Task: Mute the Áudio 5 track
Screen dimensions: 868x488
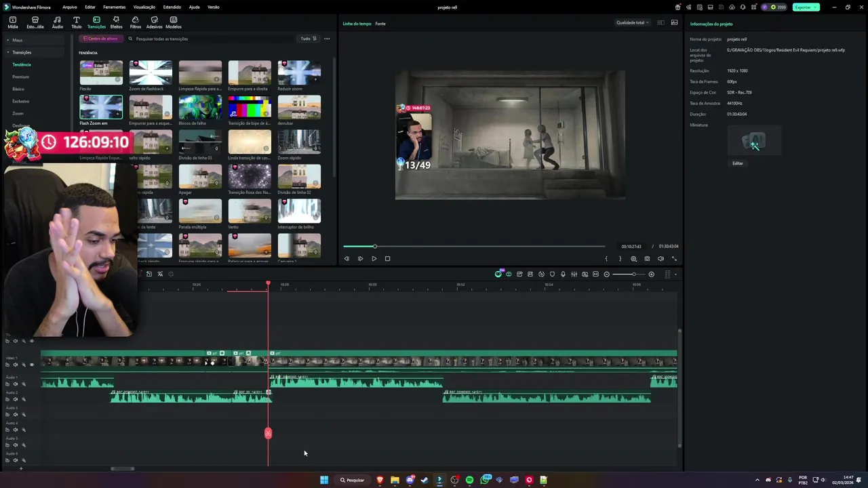Action: coord(16,445)
